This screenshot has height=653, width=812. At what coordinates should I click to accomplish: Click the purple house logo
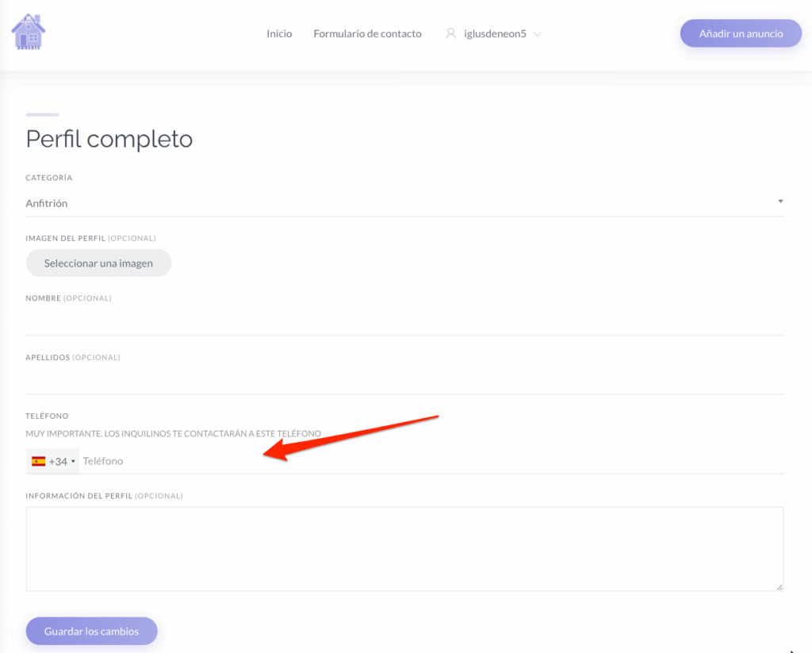click(29, 32)
